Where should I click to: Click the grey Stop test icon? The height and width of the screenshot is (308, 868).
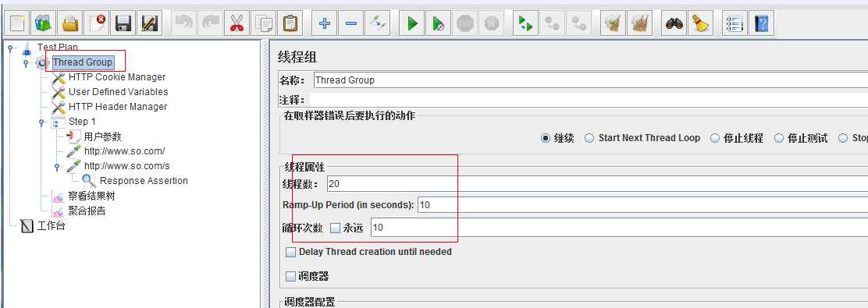(465, 23)
